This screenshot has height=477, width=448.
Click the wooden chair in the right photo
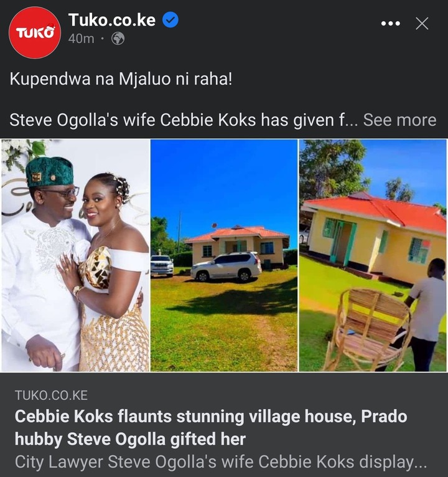[x=368, y=329]
